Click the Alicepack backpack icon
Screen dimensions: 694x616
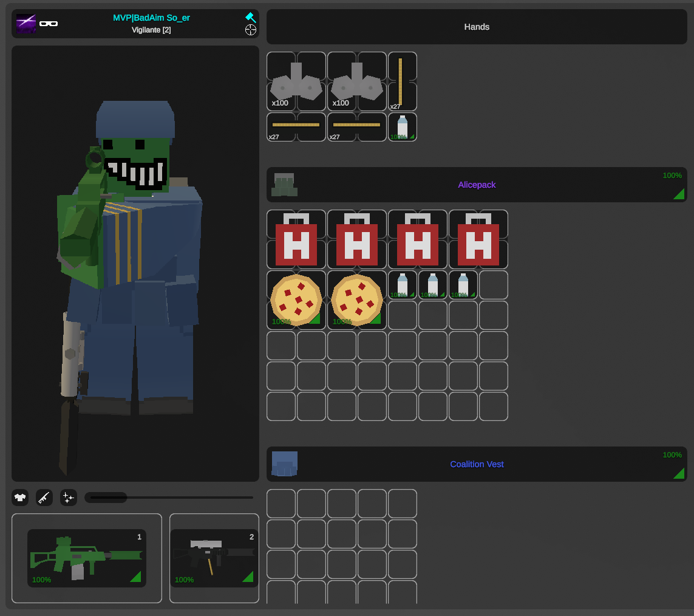(x=284, y=185)
